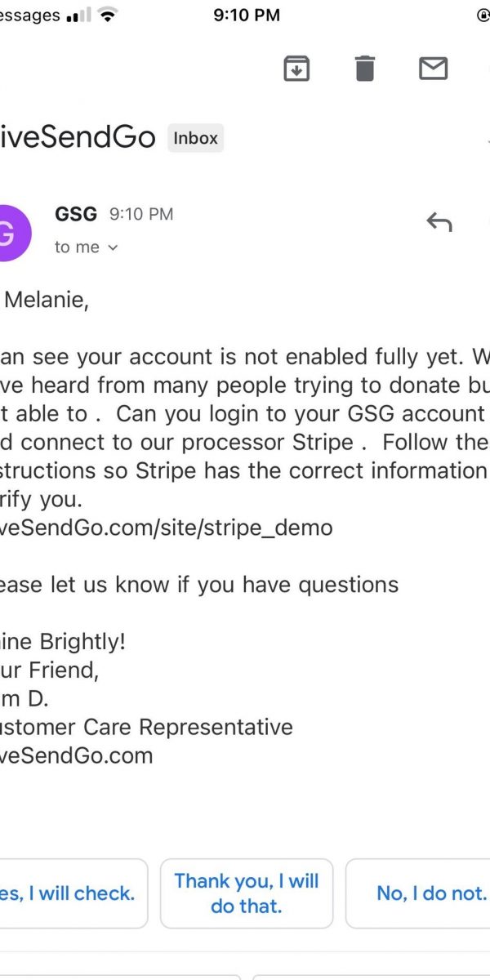This screenshot has height=980, width=490.
Task: Mark email as unread via envelope icon
Action: click(x=433, y=69)
